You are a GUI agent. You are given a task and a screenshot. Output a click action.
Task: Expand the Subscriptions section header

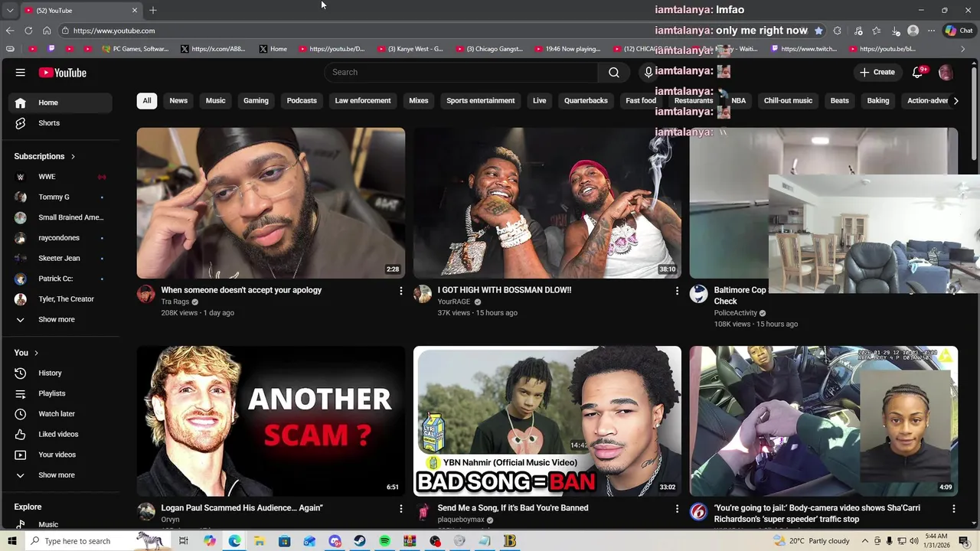[45, 156]
